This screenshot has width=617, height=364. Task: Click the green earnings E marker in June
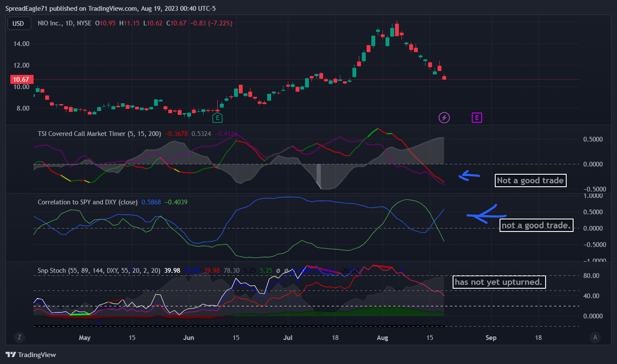[x=217, y=117]
